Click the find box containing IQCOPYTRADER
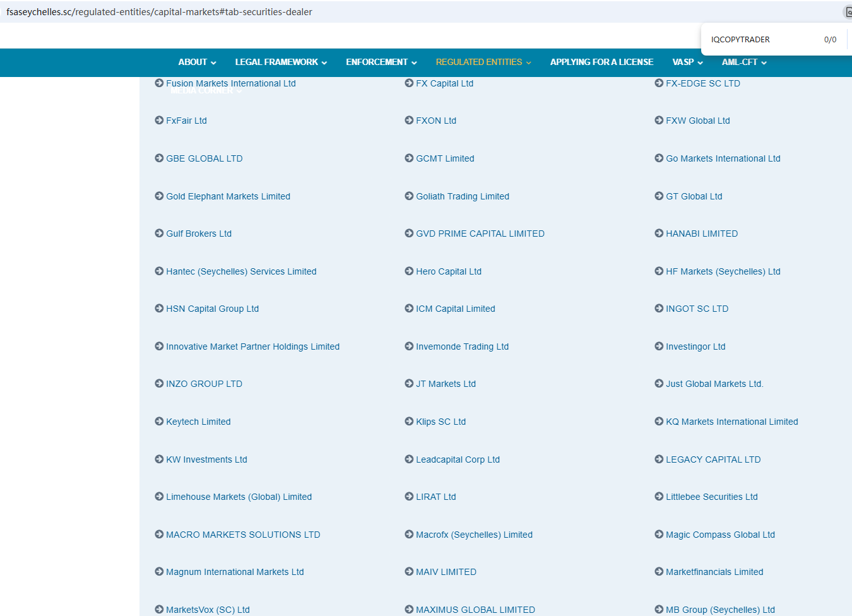The width and height of the screenshot is (852, 616). click(740, 39)
